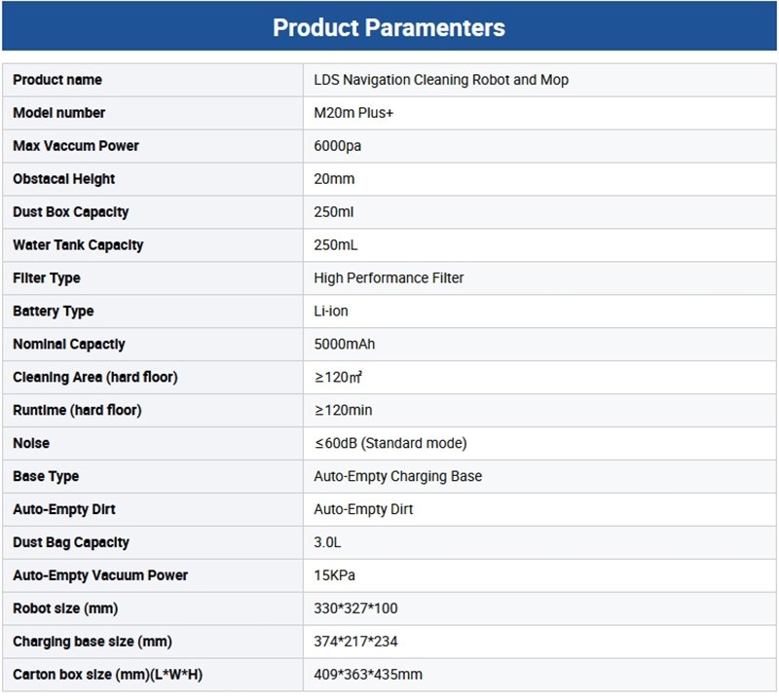Click the 'M20m Plus+' model number value

point(352,113)
